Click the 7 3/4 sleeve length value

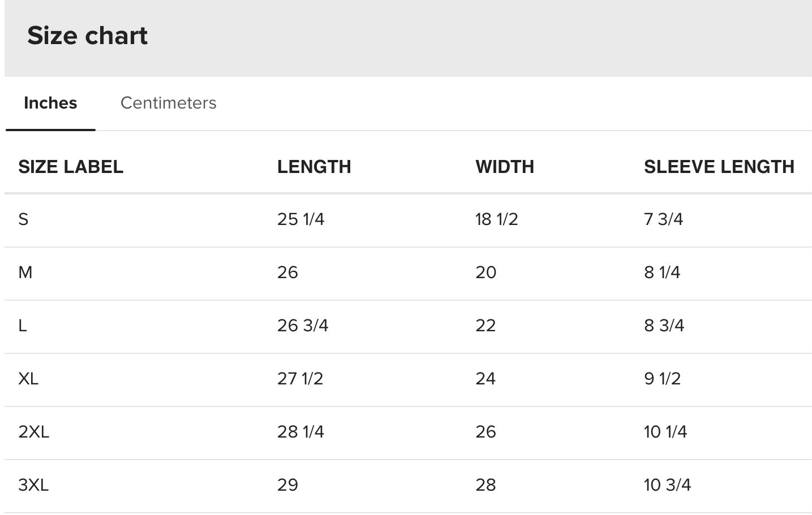pos(664,219)
